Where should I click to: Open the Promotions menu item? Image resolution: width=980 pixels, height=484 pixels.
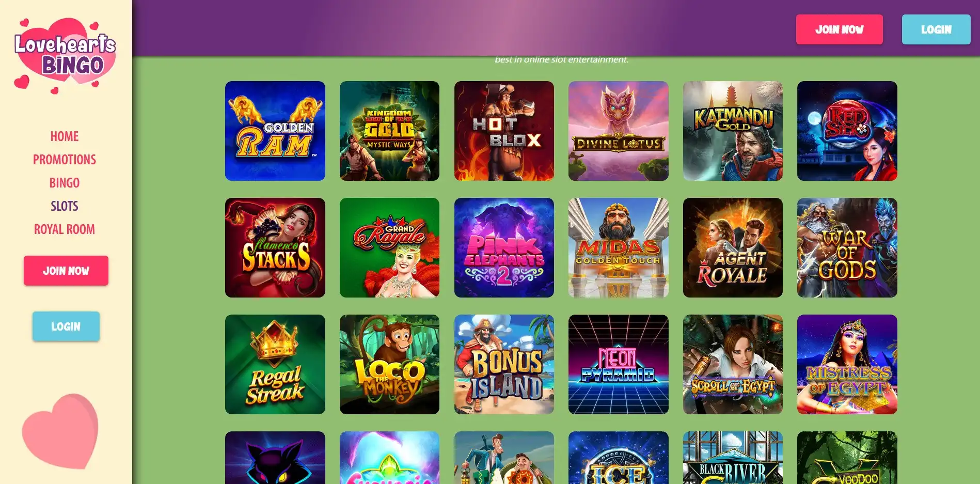[65, 160]
